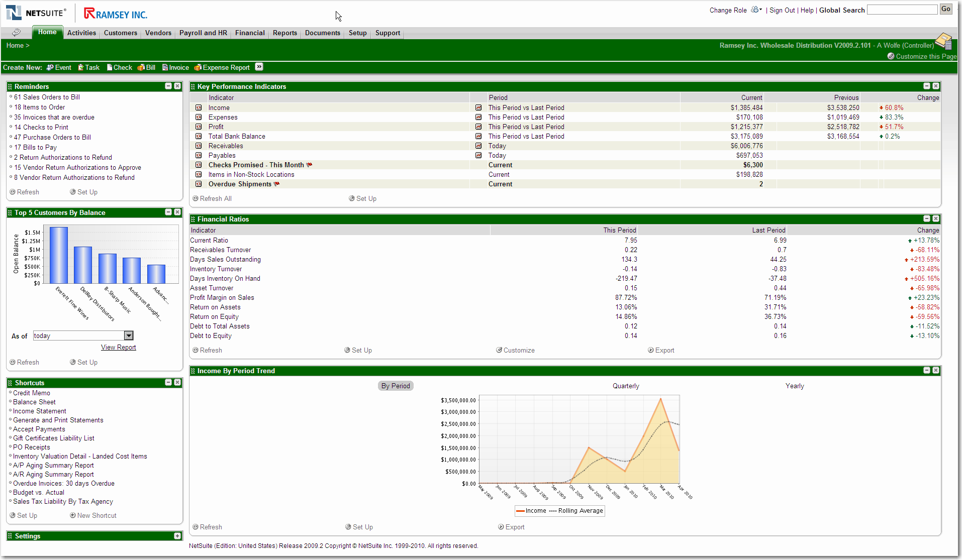Click the Invoice icon in Create New bar
Viewport: 962px width, 560px height.
pos(165,67)
